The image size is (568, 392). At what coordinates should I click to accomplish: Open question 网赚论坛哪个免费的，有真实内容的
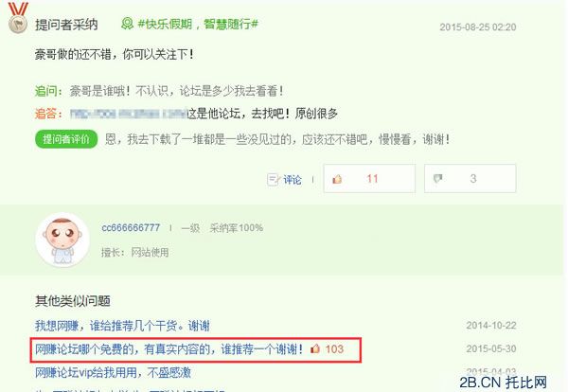coord(169,349)
